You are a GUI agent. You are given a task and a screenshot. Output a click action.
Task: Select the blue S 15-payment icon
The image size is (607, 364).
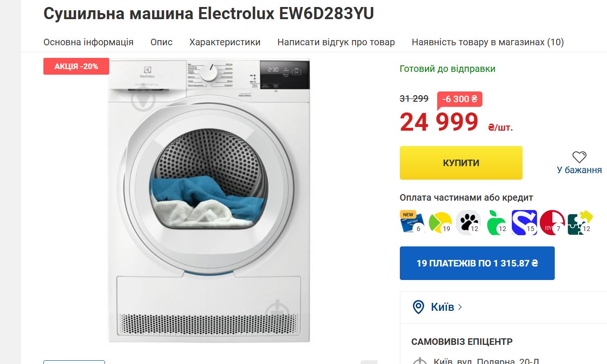(x=524, y=223)
